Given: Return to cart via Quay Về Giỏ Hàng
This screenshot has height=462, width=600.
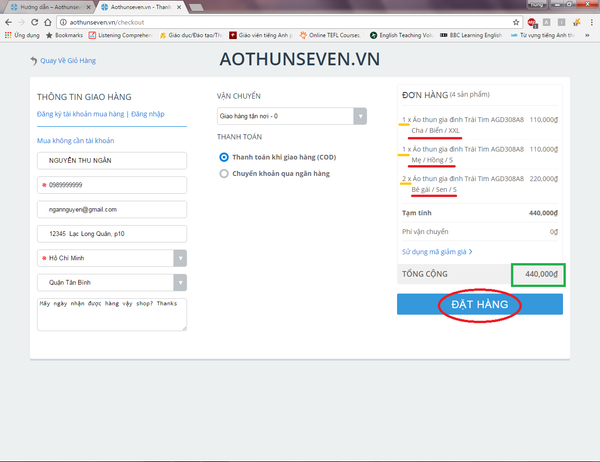Looking at the screenshot, I should point(63,60).
